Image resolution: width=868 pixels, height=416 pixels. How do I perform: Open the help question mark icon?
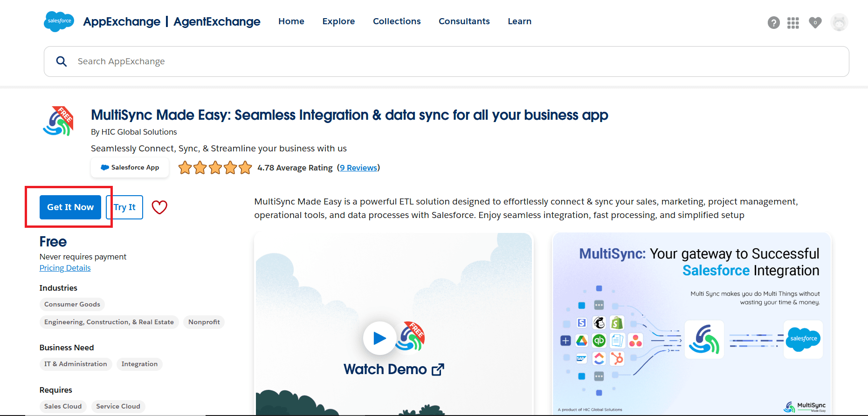(773, 22)
